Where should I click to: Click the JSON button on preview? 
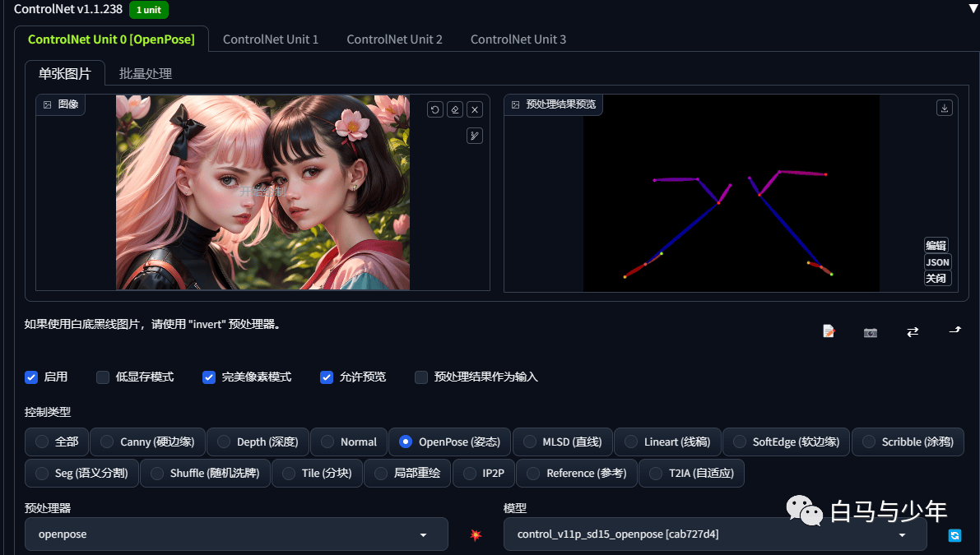tap(937, 262)
